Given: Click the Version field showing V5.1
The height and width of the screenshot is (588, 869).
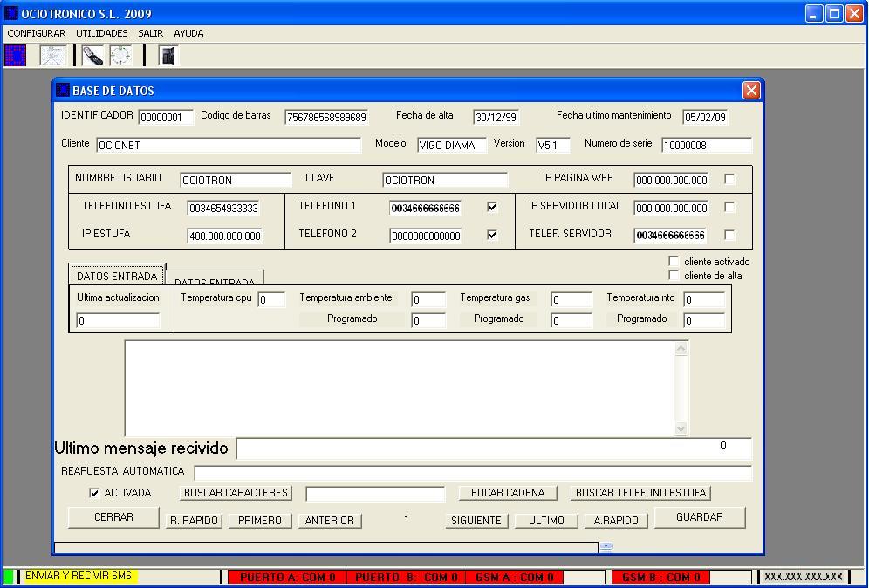Looking at the screenshot, I should point(553,145).
